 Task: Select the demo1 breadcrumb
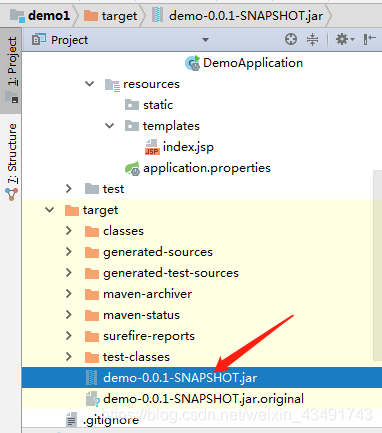tap(49, 16)
